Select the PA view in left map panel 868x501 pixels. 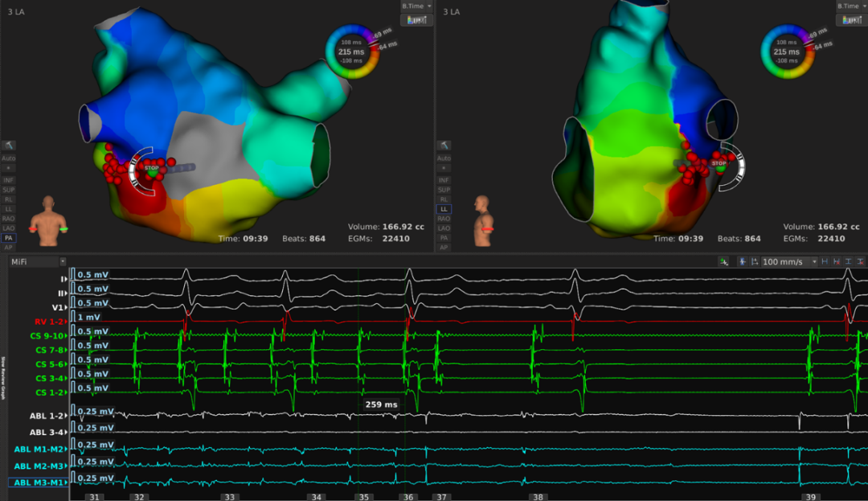pos(9,238)
